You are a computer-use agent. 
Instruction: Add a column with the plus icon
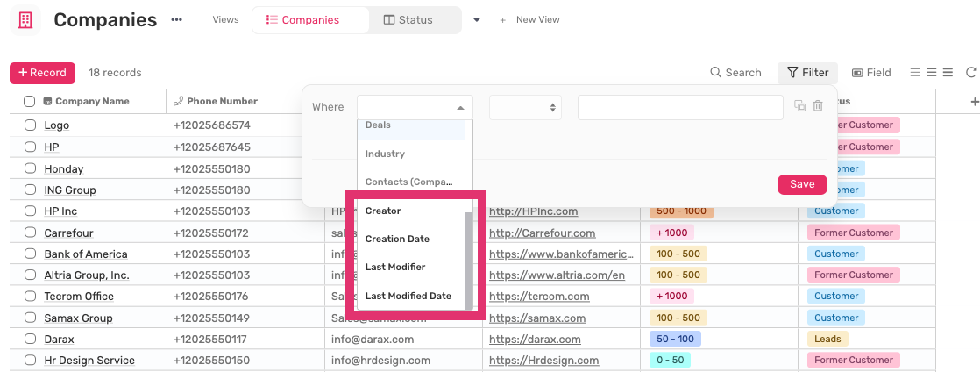click(974, 101)
